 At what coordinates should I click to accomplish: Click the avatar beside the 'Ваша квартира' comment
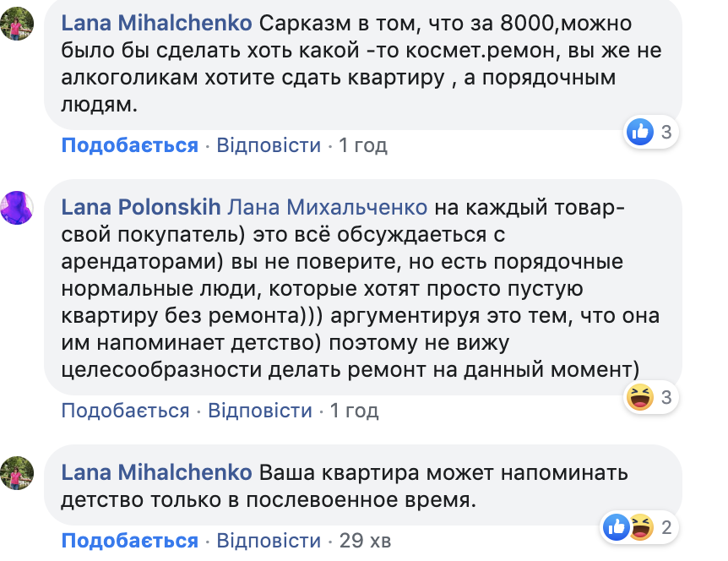17,472
